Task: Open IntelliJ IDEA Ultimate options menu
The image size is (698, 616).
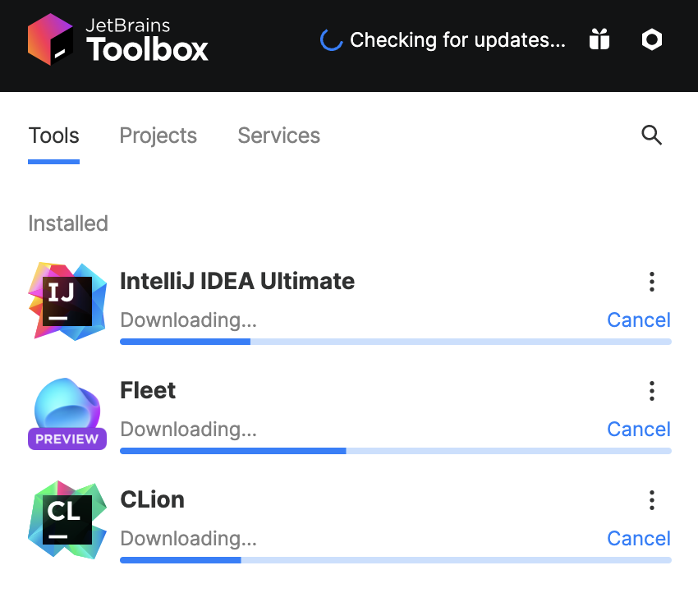Action: pos(652,282)
